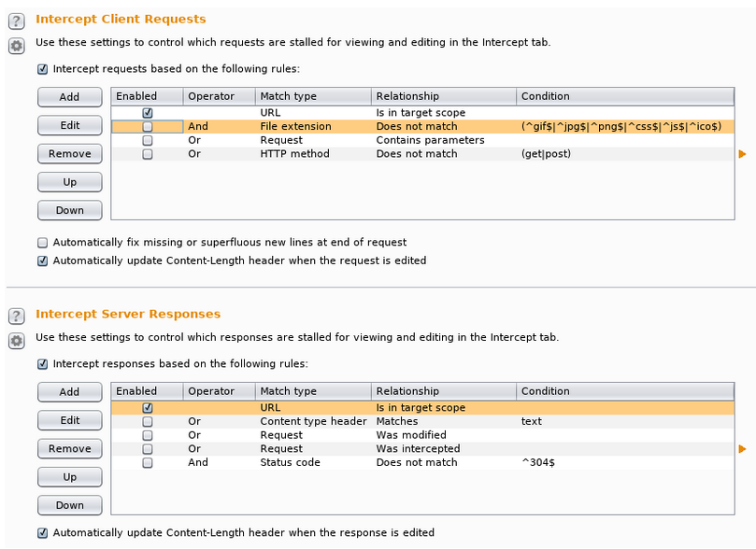756x549 pixels.
Task: Click the help icon beside Intercept Client Requests
Action: (x=16, y=21)
